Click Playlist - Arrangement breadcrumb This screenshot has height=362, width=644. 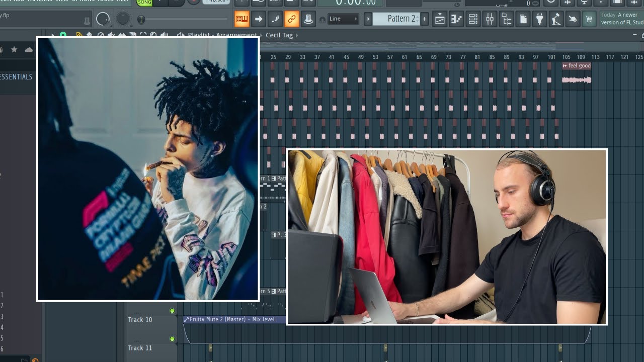pyautogui.click(x=222, y=35)
